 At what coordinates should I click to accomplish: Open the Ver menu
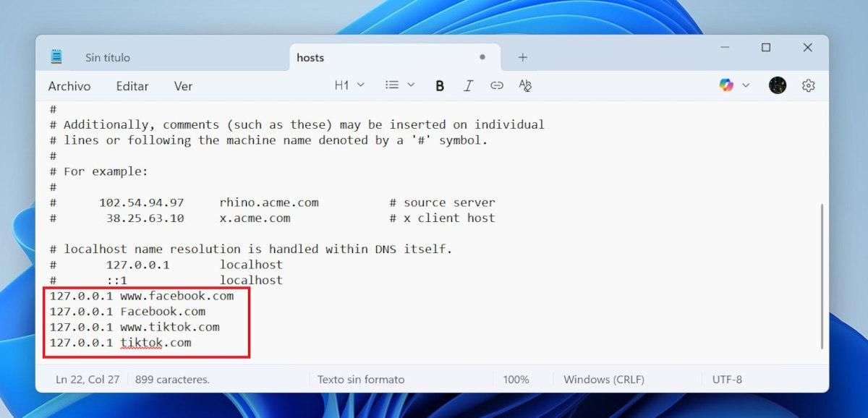click(x=183, y=86)
